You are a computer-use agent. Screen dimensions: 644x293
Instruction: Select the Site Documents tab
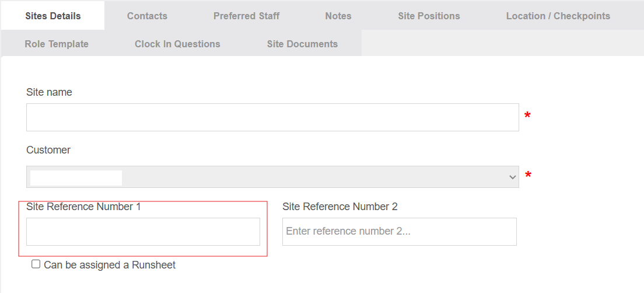point(302,44)
